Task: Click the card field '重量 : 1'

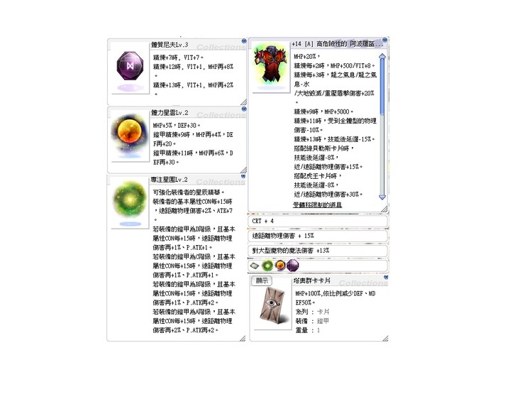Action: click(307, 330)
